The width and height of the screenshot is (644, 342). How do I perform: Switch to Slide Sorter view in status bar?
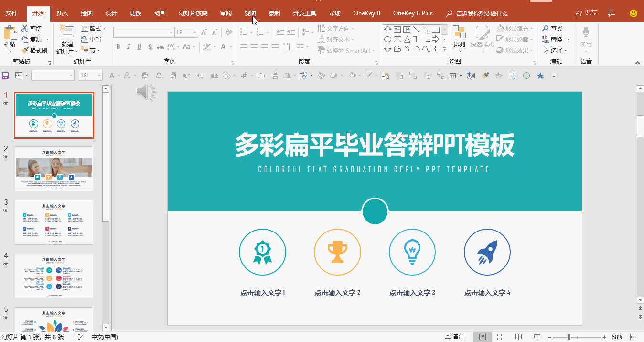tap(500, 337)
